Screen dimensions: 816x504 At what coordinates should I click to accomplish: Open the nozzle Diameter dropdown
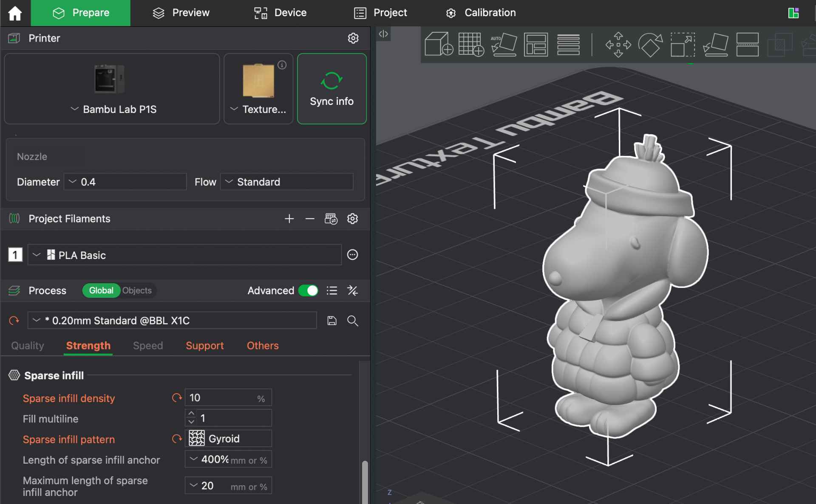125,182
